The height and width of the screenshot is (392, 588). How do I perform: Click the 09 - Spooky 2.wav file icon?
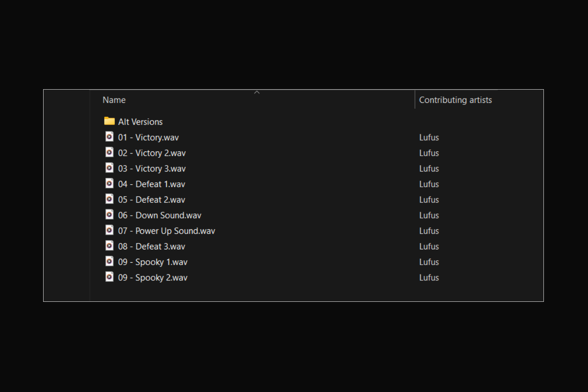point(109,277)
